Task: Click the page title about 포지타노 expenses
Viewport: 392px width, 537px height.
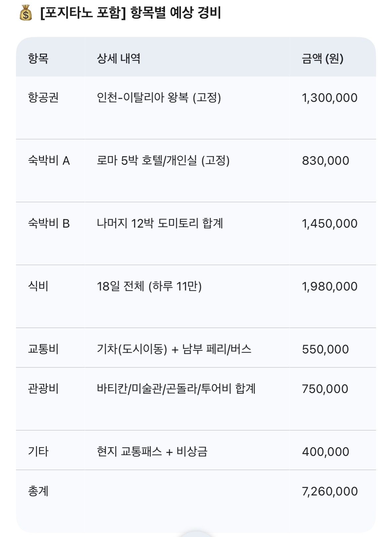Action: point(130,13)
